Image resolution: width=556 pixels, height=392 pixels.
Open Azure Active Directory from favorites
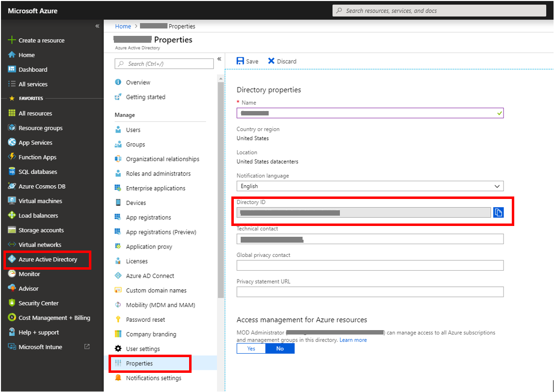(48, 259)
